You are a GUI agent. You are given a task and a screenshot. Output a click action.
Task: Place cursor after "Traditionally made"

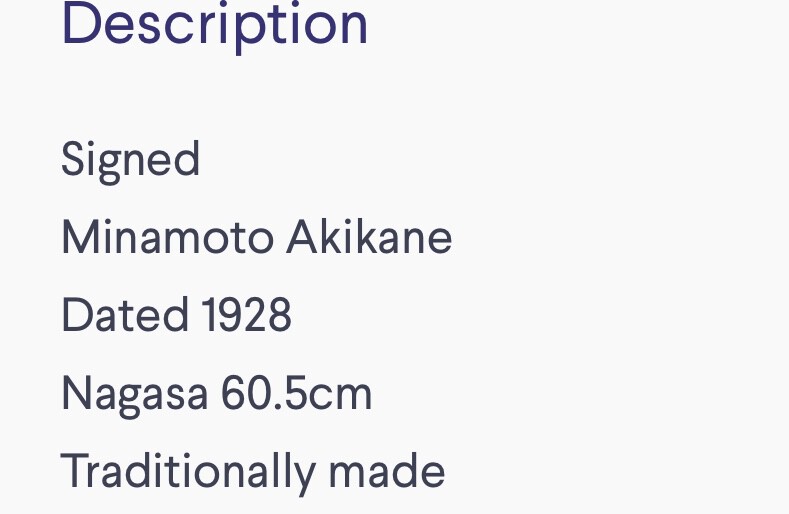(447, 472)
